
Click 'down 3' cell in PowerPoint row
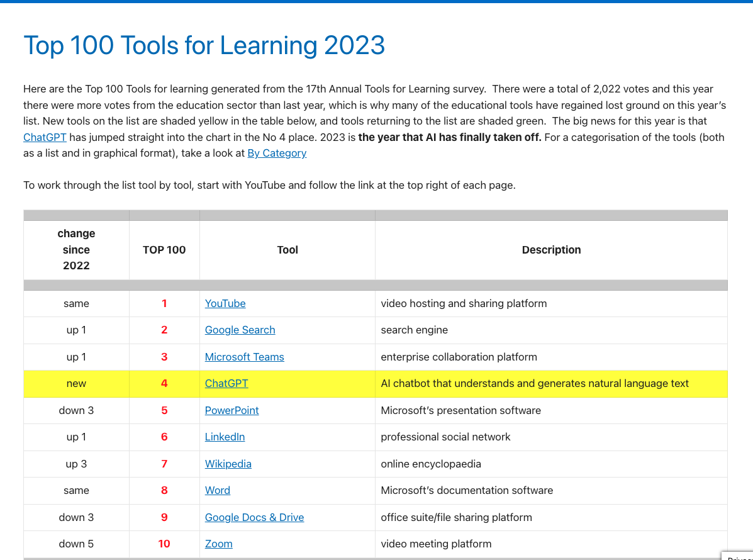(x=76, y=410)
